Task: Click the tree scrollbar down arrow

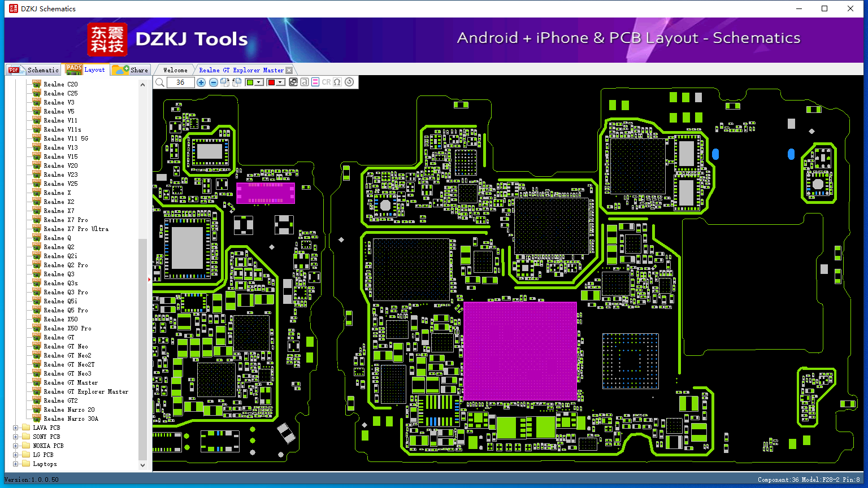Action: point(142,465)
